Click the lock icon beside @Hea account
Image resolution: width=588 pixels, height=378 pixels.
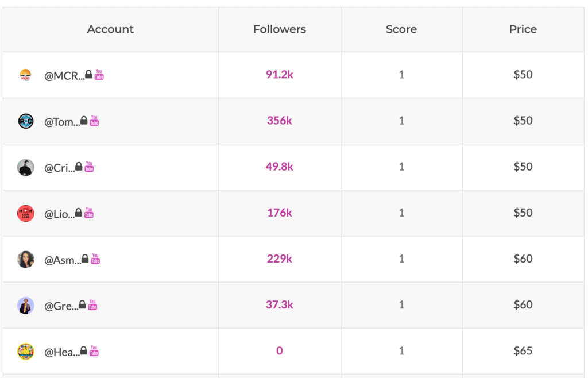(84, 350)
